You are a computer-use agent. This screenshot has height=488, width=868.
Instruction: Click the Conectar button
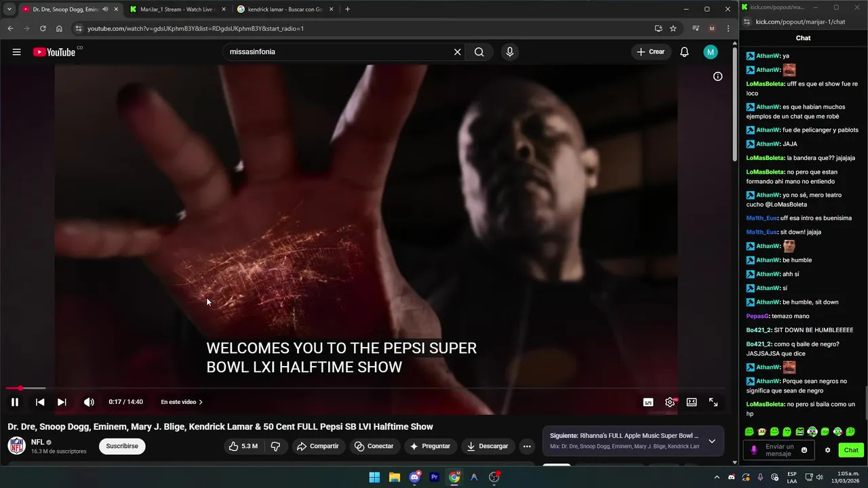coord(374,446)
